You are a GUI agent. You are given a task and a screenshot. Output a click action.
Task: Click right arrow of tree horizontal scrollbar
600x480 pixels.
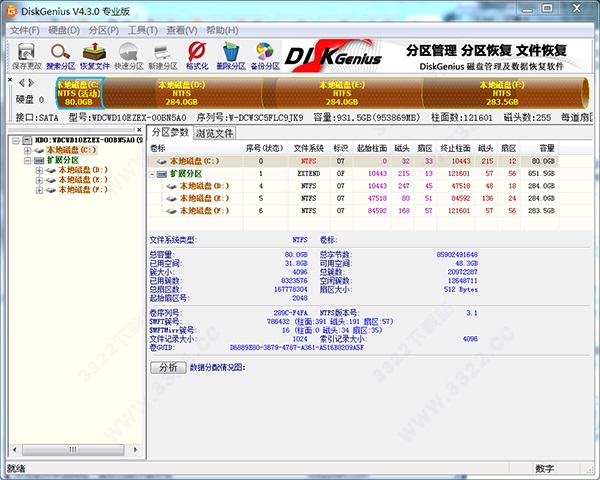pos(135,450)
